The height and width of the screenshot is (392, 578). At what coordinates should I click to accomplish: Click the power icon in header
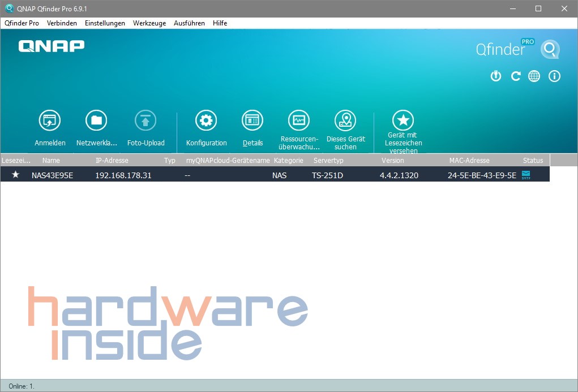[x=496, y=76]
